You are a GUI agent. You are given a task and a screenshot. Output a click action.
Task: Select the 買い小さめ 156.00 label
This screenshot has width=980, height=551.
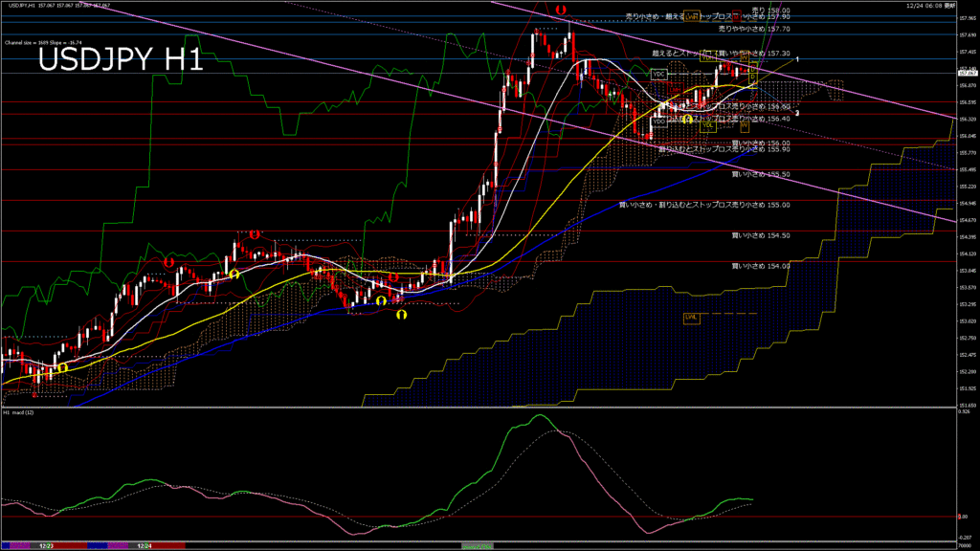(761, 143)
